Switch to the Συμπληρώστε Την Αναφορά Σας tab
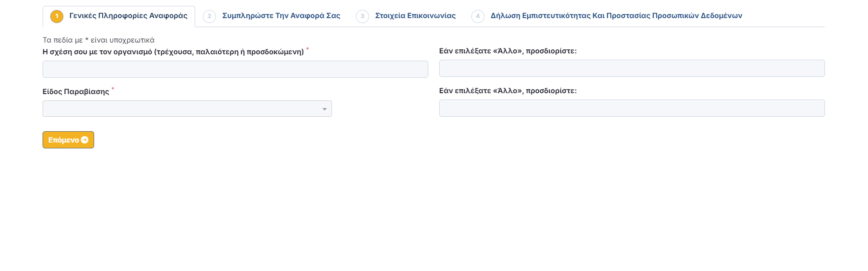868x271 pixels. (281, 16)
